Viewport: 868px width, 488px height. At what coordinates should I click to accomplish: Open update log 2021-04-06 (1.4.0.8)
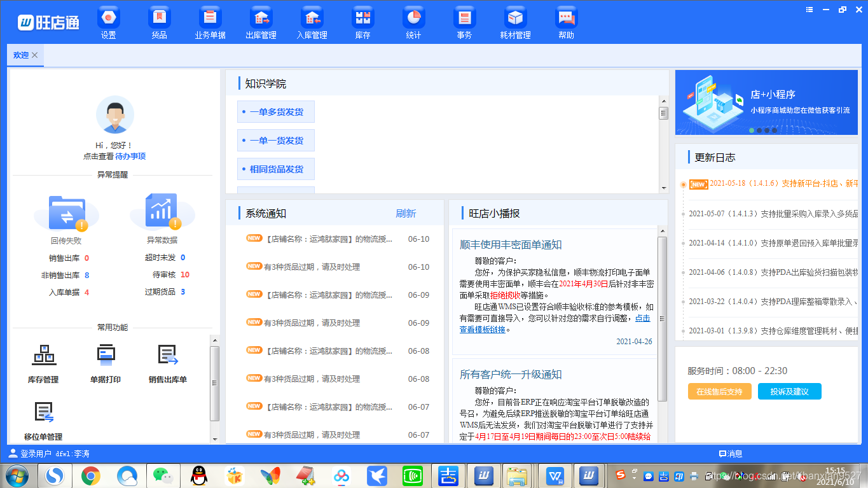[773, 272]
